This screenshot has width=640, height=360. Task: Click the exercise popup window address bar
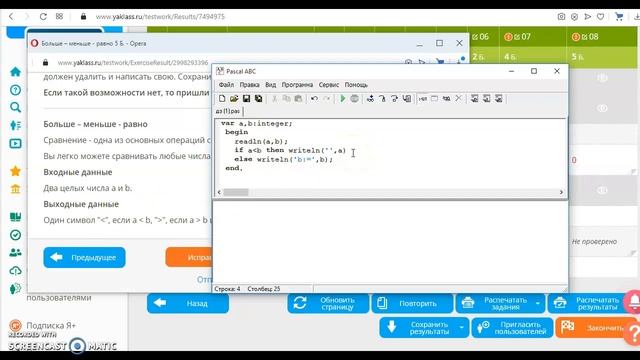click(x=133, y=63)
